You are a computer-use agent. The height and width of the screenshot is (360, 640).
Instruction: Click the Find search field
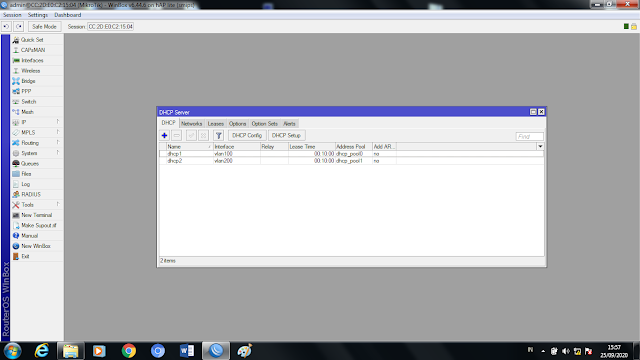click(x=529, y=137)
